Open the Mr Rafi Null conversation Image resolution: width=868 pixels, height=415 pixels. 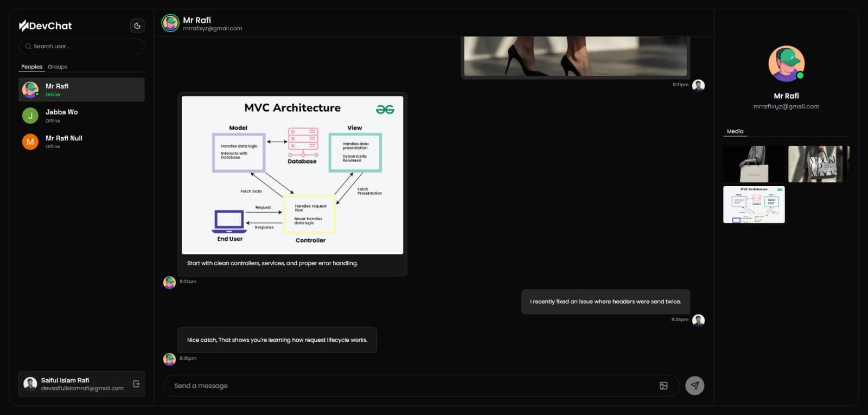click(x=81, y=142)
